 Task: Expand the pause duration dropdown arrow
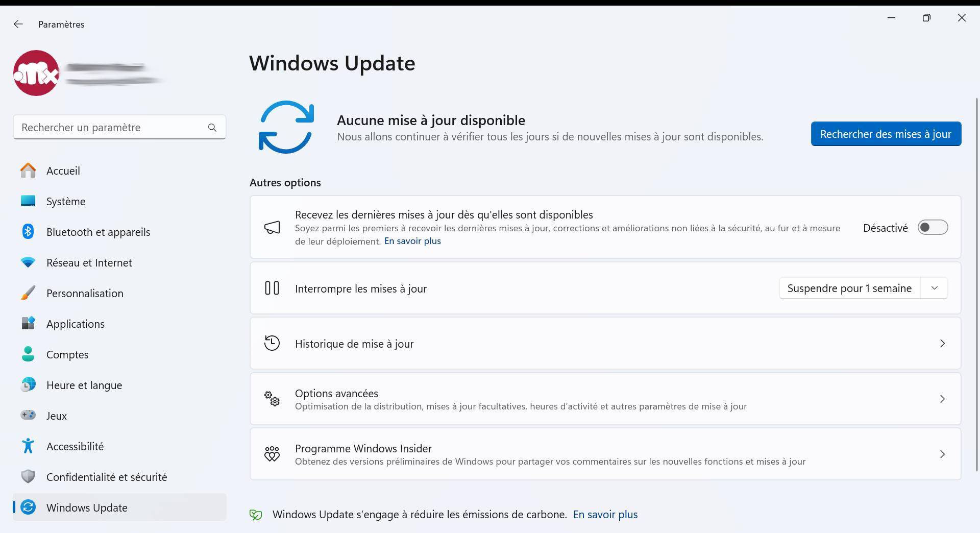click(x=935, y=288)
